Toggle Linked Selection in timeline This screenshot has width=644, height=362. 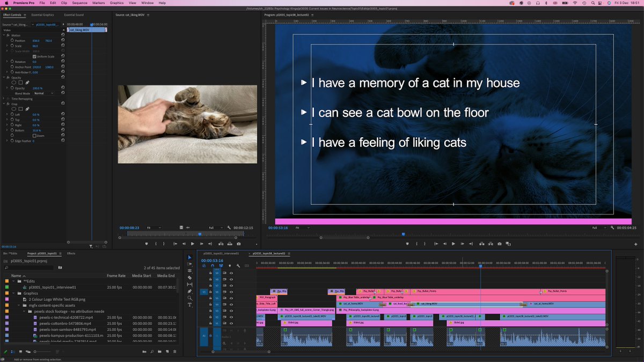[221, 265]
